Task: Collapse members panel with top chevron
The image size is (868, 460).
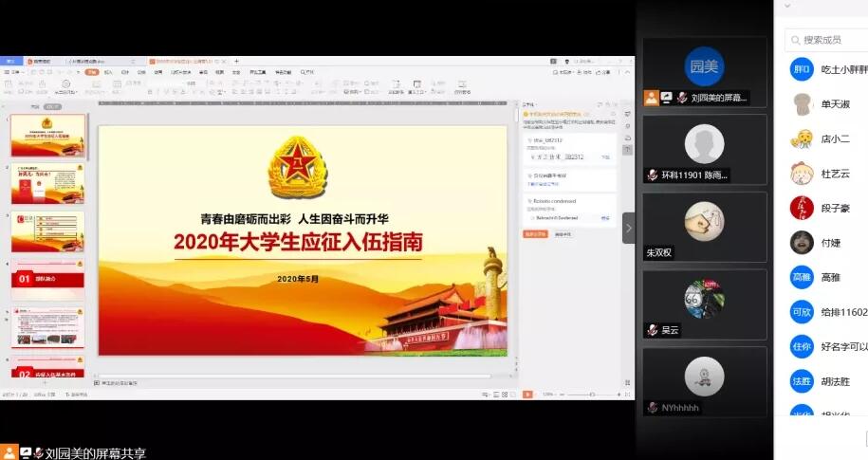Action: (x=787, y=6)
